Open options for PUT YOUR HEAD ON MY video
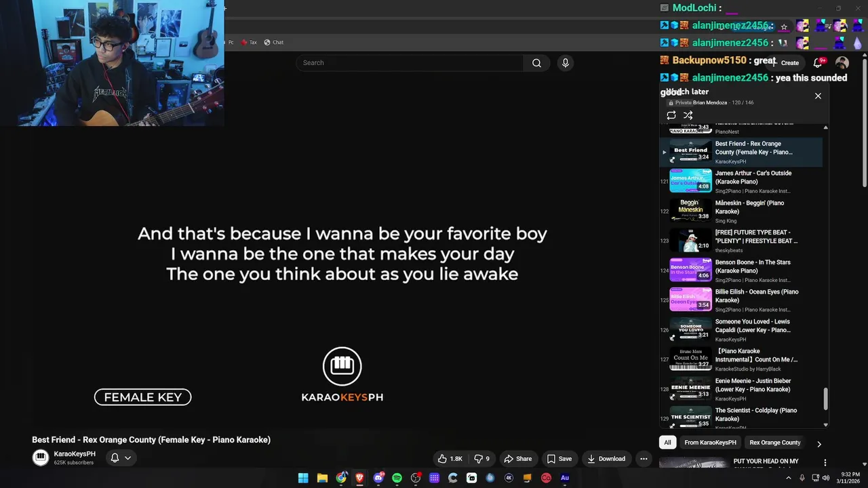The width and height of the screenshot is (868, 488). tap(825, 463)
